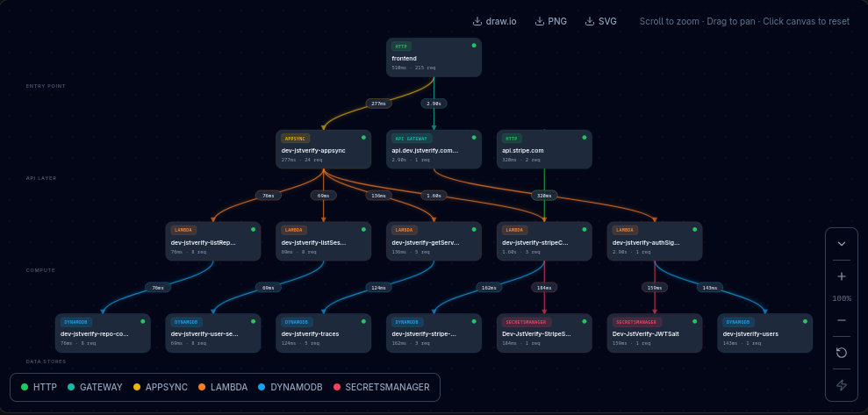This screenshot has height=415, width=868.
Task: Click the SVG download icon
Action: [590, 22]
